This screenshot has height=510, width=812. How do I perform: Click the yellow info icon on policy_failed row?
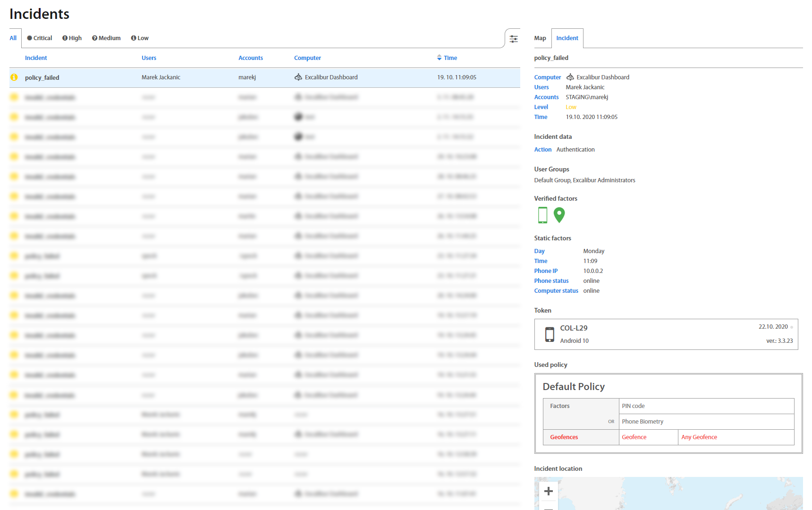point(14,77)
